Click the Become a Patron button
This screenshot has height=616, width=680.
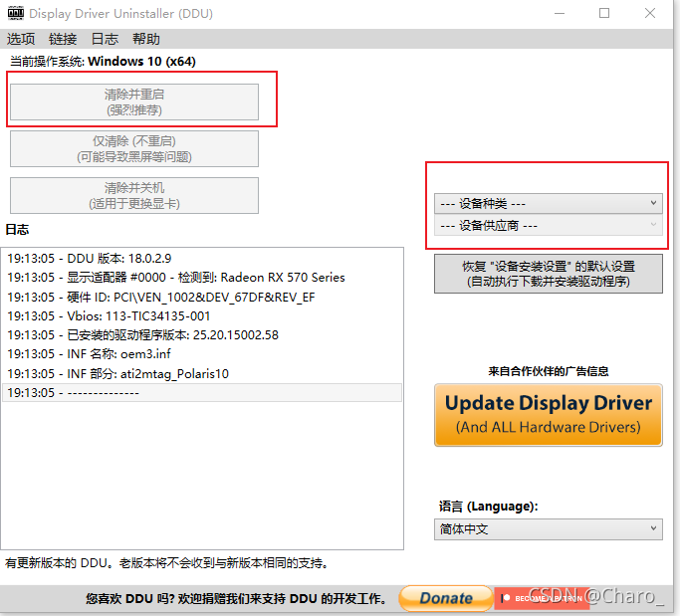(x=542, y=599)
